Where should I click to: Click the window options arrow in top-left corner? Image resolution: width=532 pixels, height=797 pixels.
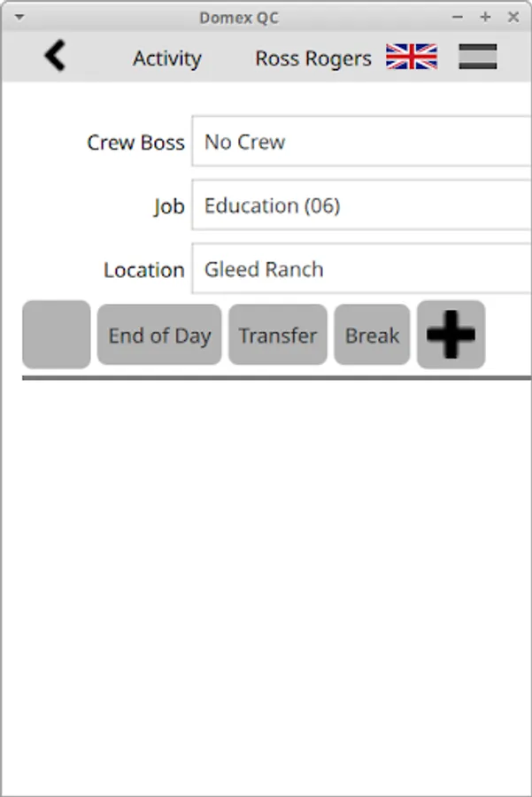tap(19, 15)
